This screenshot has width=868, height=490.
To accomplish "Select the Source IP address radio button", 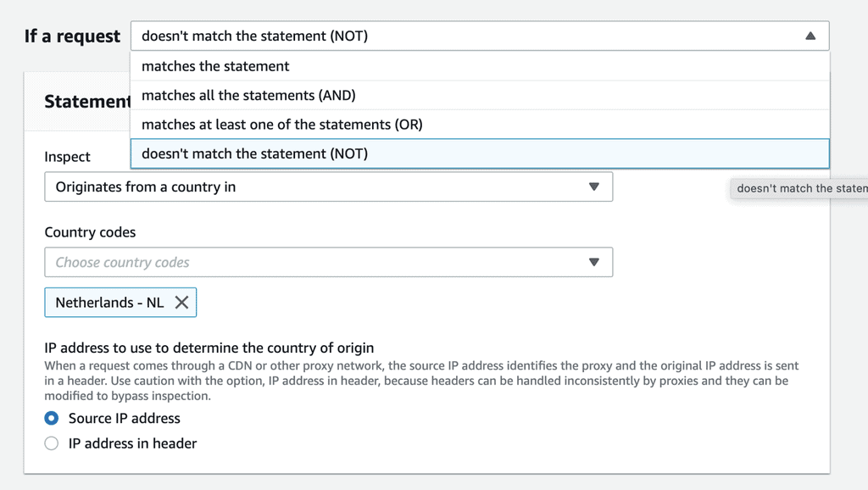I will pyautogui.click(x=52, y=418).
